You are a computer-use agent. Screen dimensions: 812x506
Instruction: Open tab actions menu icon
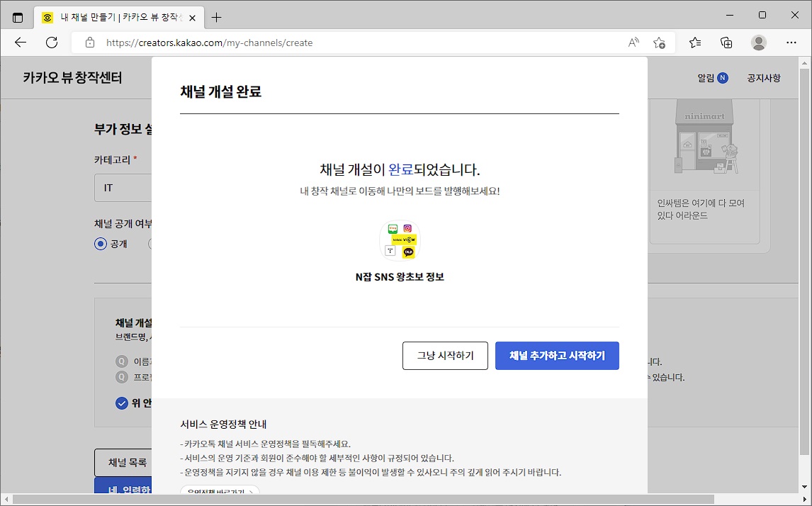18,18
